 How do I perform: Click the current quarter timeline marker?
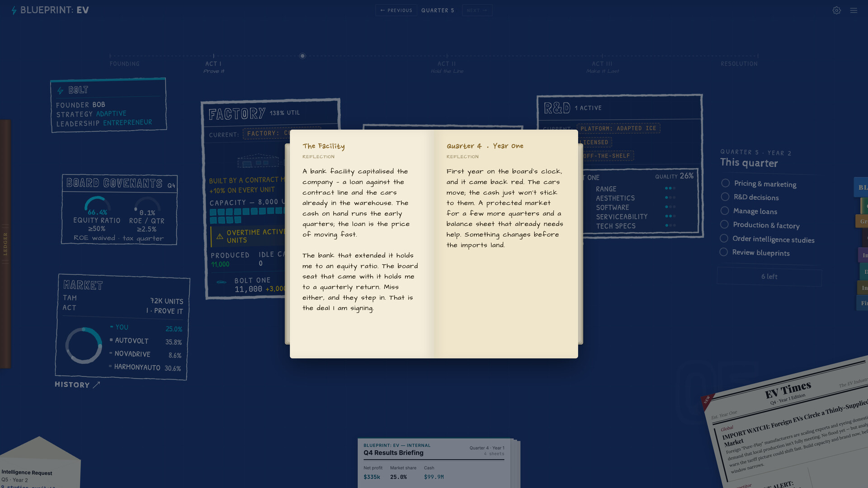point(302,56)
